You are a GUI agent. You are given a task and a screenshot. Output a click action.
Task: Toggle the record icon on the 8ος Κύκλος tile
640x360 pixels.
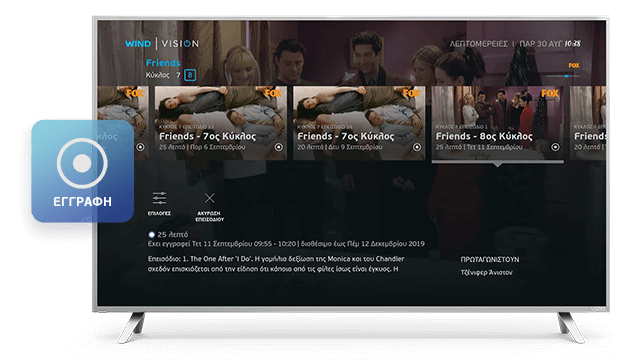pos(556,147)
